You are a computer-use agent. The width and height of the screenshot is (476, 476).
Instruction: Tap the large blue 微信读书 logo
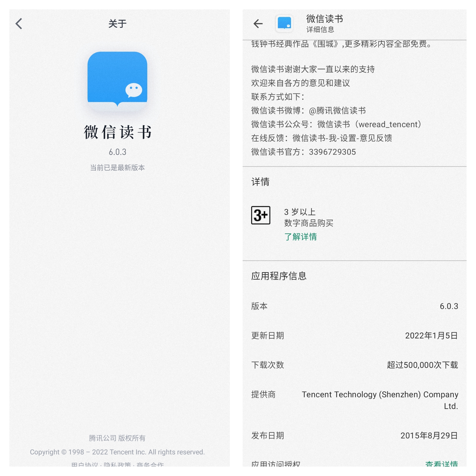pyautogui.click(x=117, y=82)
